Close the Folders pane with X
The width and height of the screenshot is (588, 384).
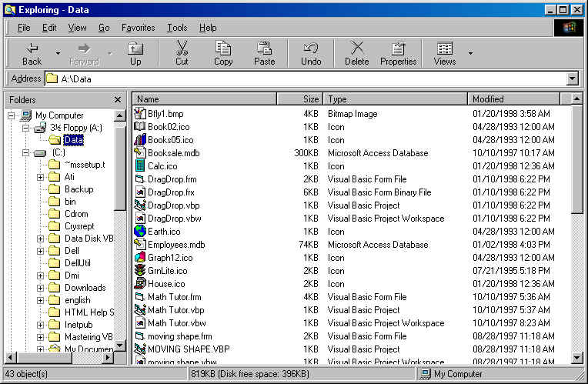point(118,100)
